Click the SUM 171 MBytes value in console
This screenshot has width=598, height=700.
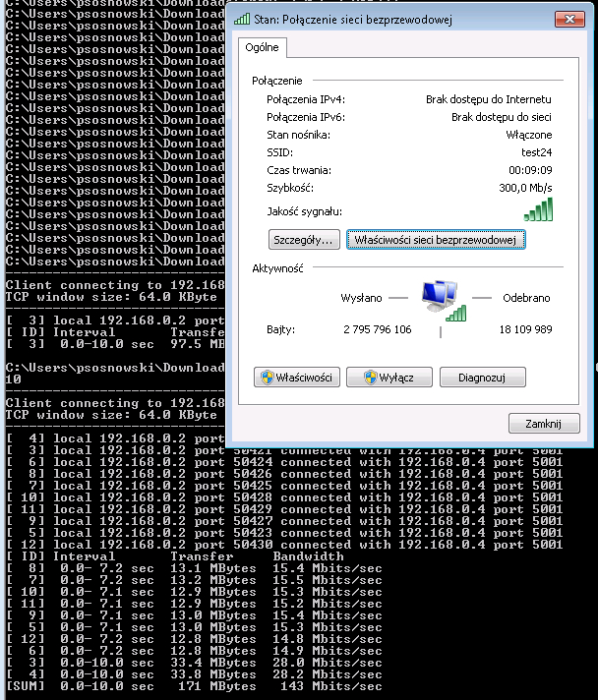point(217,686)
